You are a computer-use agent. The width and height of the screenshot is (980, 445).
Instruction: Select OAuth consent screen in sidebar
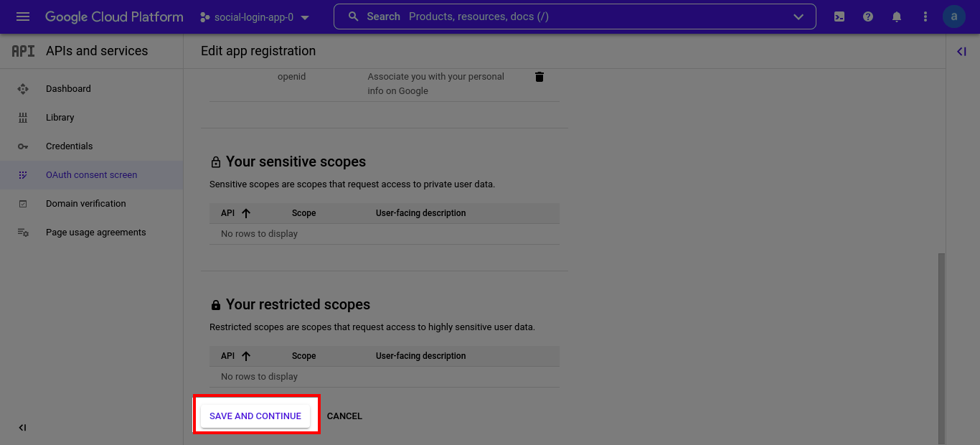(x=91, y=175)
